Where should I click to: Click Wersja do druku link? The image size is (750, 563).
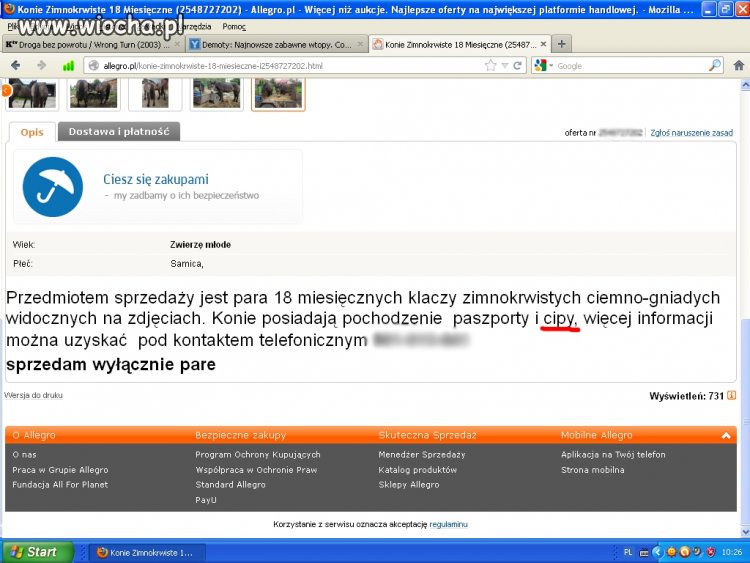33,395
